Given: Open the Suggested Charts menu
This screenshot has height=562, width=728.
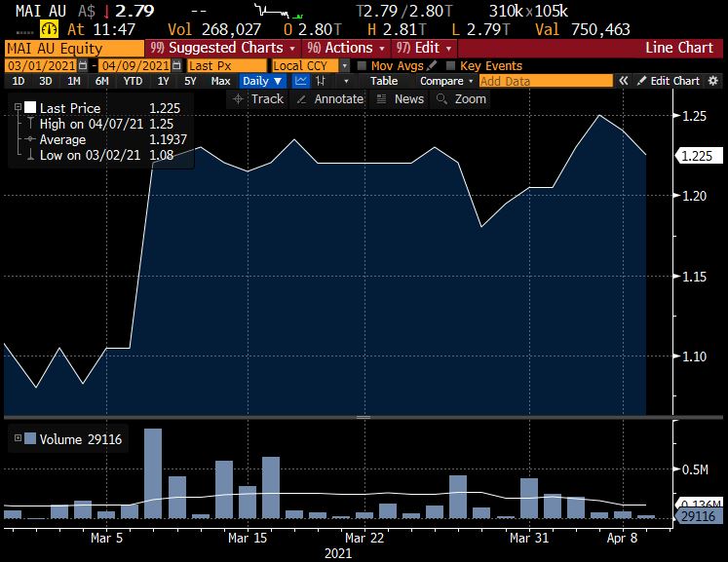Looking at the screenshot, I should point(222,47).
